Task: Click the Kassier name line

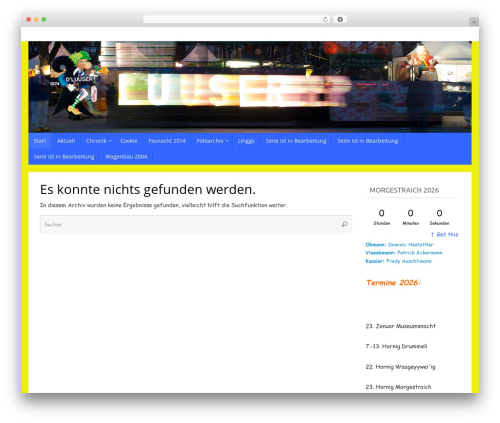Action: click(398, 261)
